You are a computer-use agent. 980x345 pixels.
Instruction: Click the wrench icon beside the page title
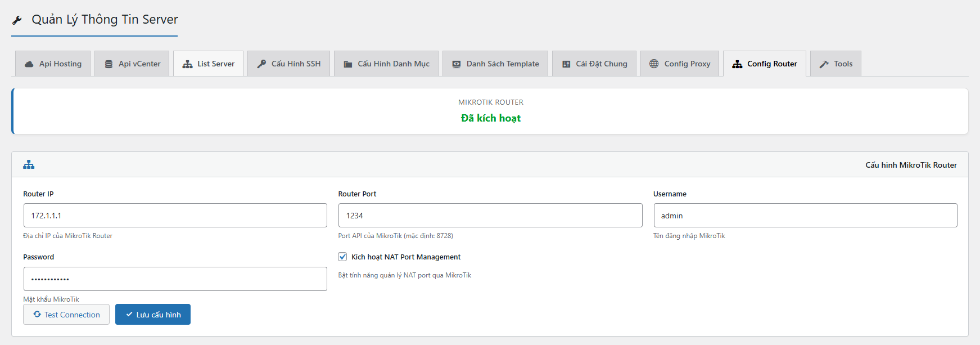click(x=17, y=20)
